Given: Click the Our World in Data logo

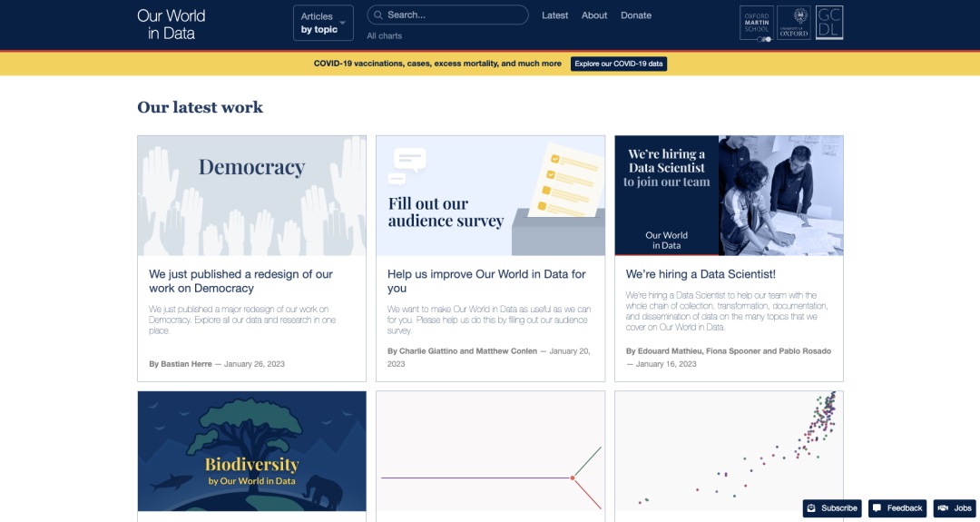Looking at the screenshot, I should tap(171, 25).
